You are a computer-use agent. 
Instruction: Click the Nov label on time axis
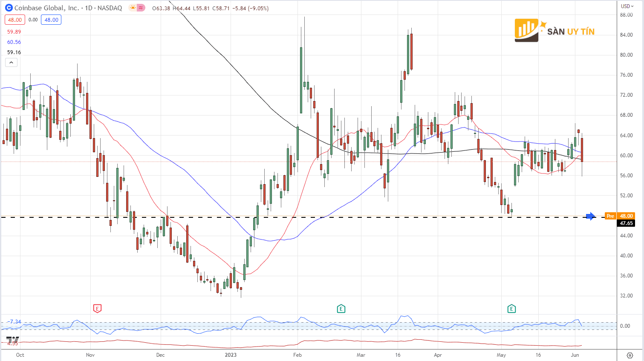90,355
